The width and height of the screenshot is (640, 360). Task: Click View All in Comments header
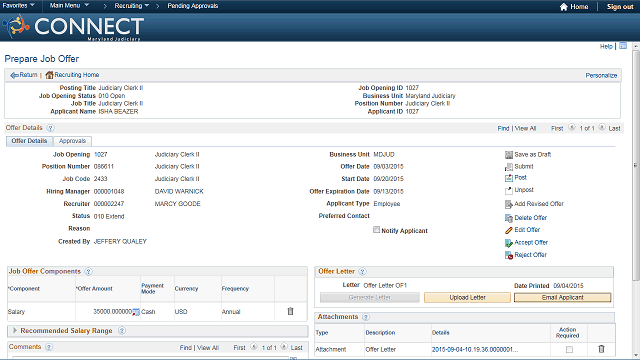point(208,348)
